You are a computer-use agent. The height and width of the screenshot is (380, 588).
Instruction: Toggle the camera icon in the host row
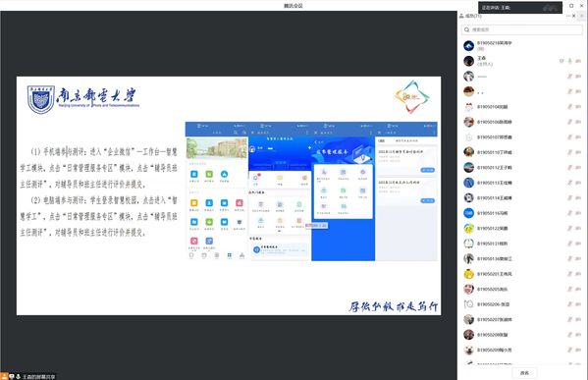coord(578,61)
